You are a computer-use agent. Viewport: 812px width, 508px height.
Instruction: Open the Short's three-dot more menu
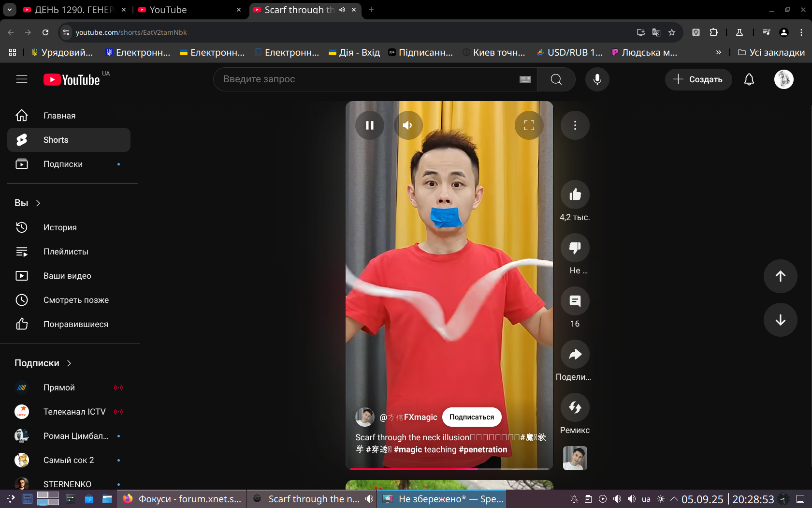(575, 125)
